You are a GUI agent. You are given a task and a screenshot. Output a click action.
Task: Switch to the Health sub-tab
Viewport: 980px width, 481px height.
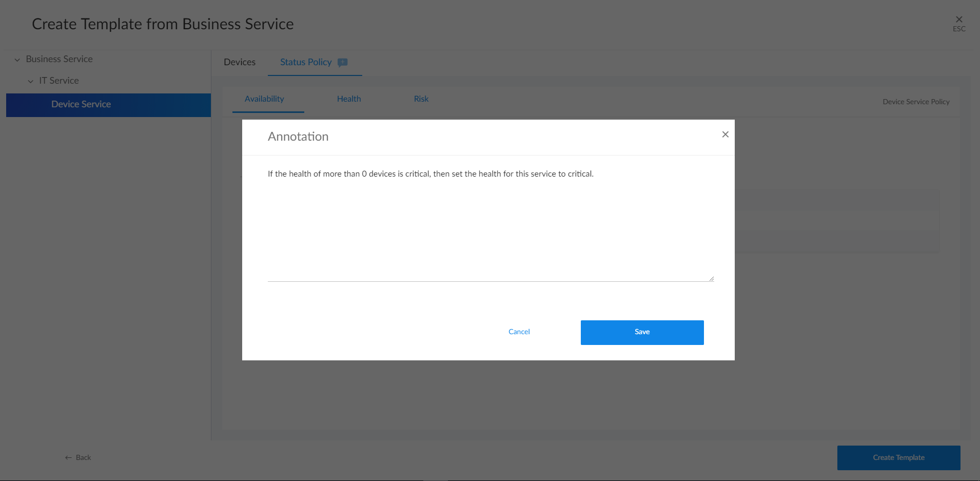click(x=349, y=99)
